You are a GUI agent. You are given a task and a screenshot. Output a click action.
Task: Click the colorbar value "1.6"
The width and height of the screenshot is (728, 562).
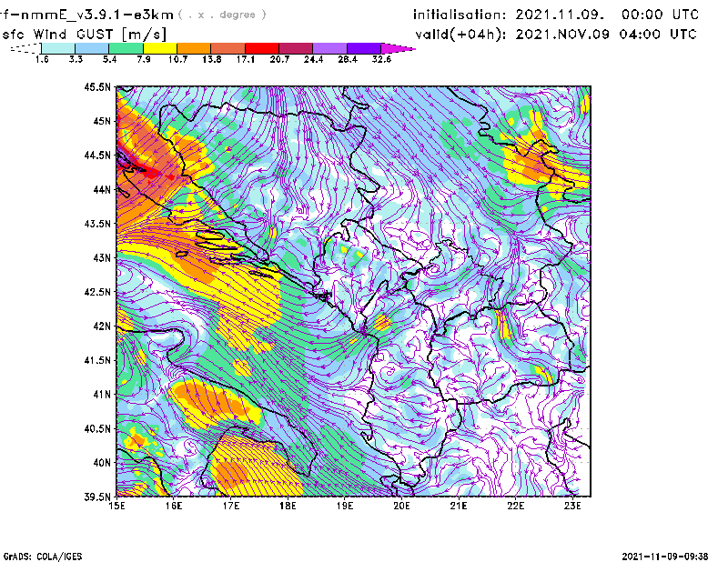(42, 59)
